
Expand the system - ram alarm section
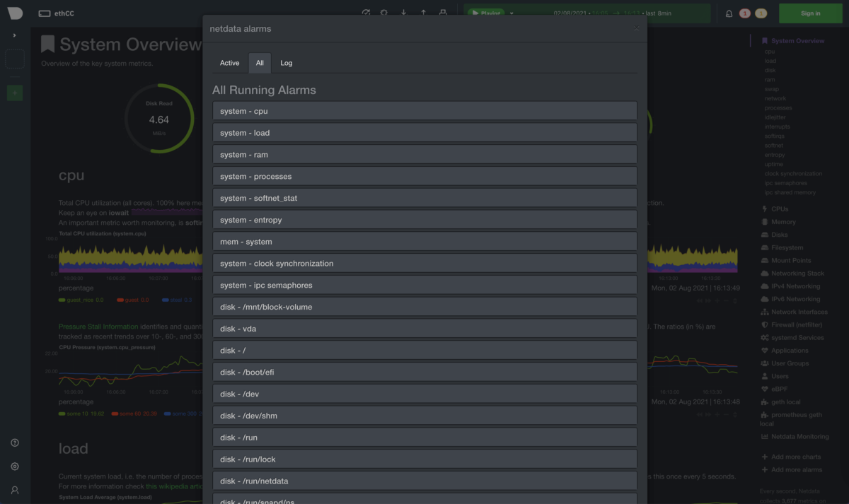pos(424,155)
